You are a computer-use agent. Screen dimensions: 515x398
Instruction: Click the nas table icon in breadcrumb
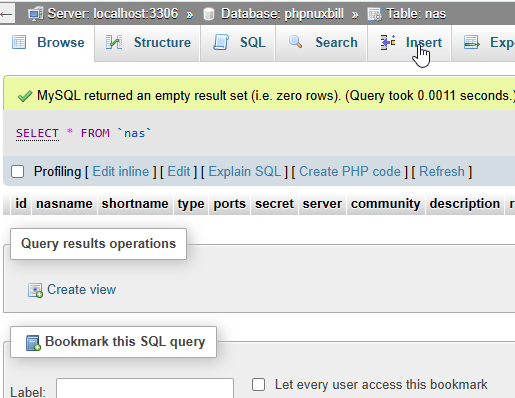[375, 14]
